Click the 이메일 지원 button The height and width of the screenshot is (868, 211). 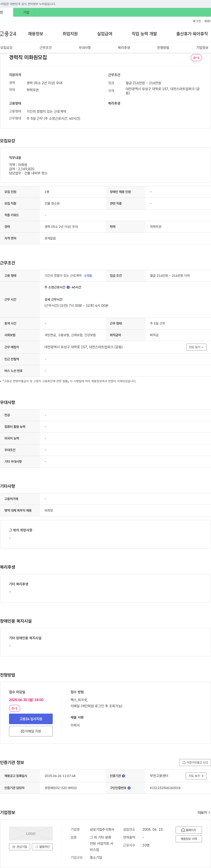[31, 731]
